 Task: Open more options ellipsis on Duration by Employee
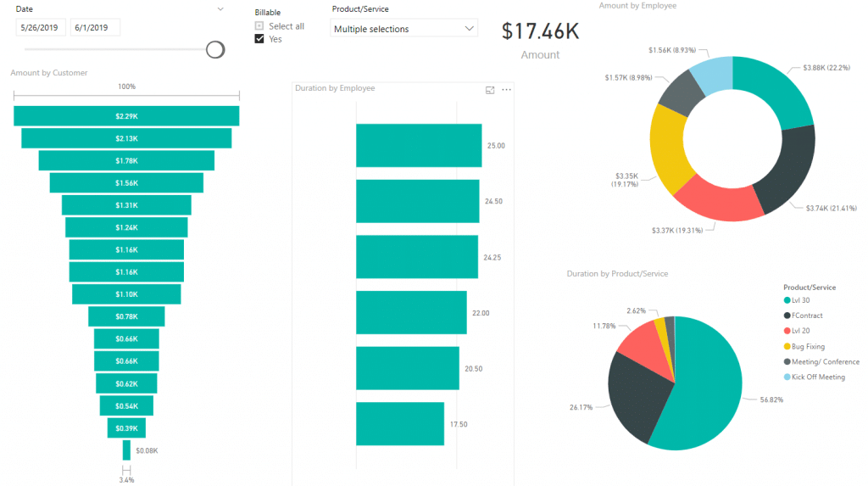click(507, 90)
